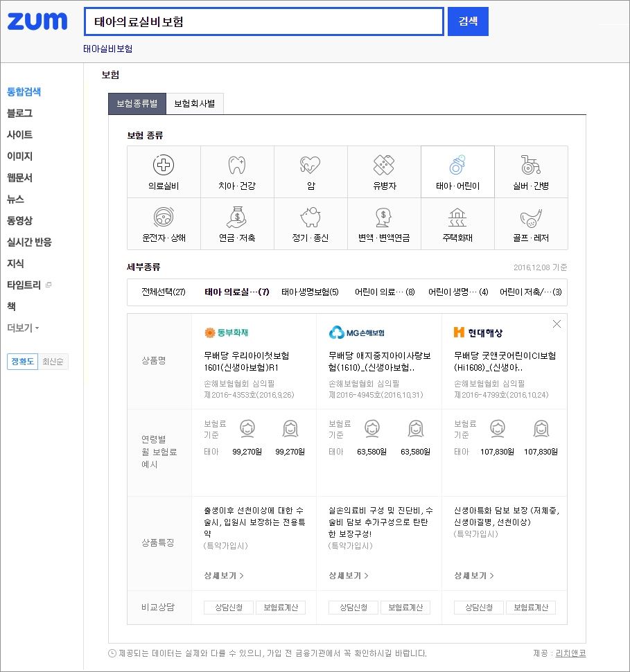Select the 의료실비 insurance type icon
This screenshot has width=630, height=672.
[x=164, y=165]
